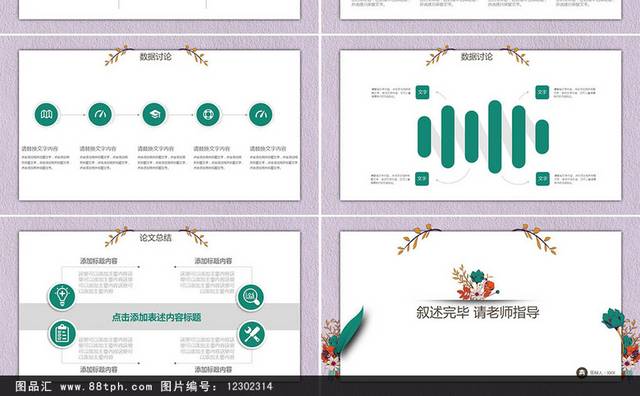Click the lifebuoy circle icon

pos(208,115)
